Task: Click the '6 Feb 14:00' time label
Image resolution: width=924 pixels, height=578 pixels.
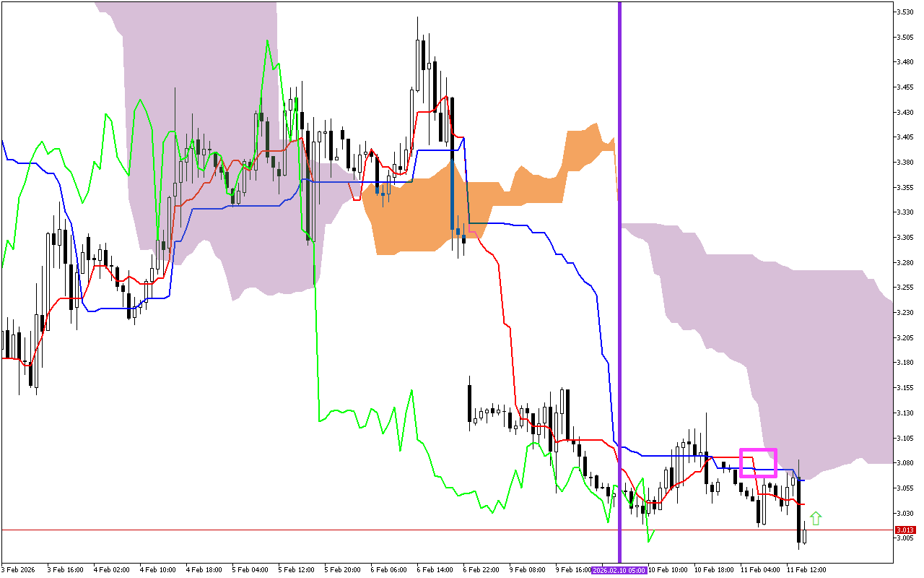Action: (x=435, y=569)
